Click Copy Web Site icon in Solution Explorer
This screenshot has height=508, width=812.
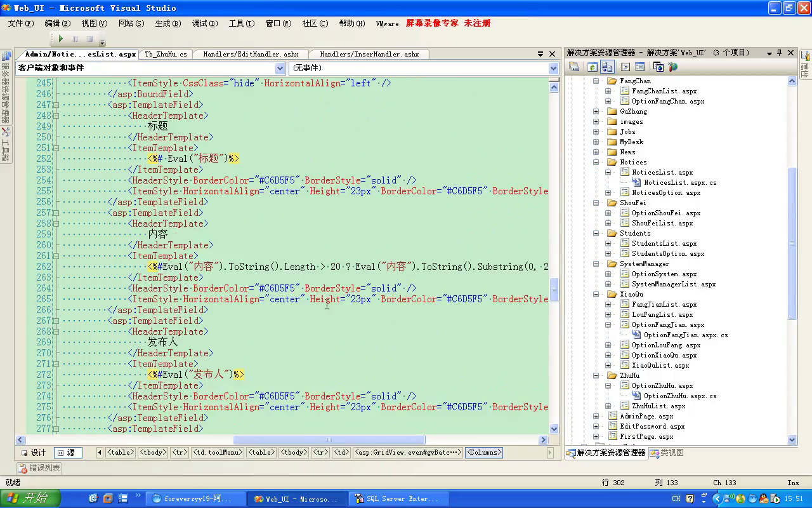[658, 67]
